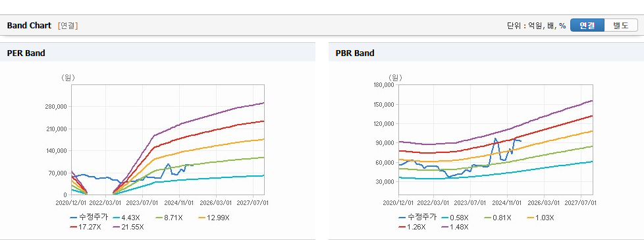
Task: Switch to the 연결 view button
Action: 587,26
